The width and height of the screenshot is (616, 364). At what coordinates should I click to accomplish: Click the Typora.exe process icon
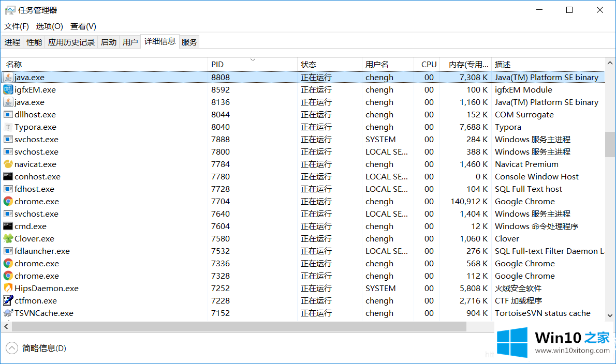[x=8, y=127]
